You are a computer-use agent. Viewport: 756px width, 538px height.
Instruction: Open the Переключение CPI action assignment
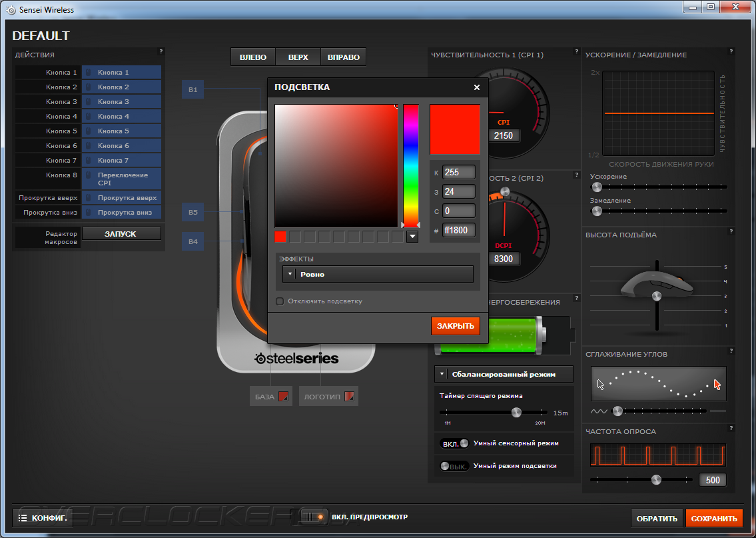pyautogui.click(x=121, y=179)
